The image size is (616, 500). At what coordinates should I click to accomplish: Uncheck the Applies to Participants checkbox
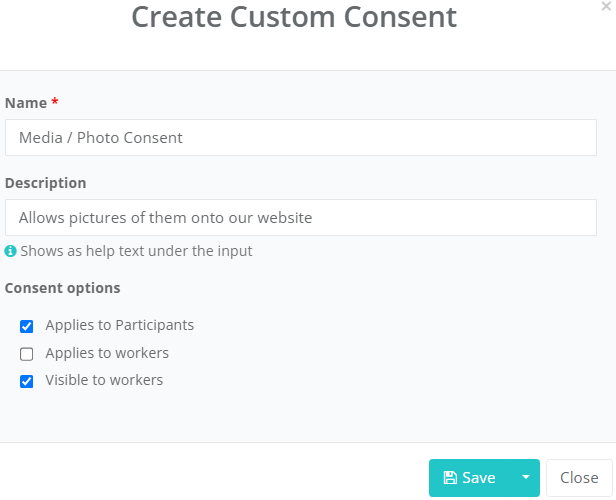[26, 326]
